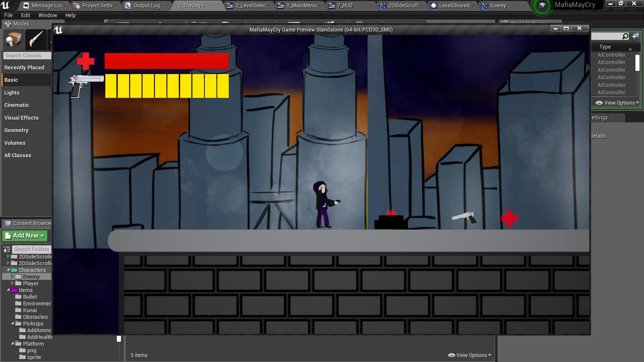Click the Characters folder icon

14,270
